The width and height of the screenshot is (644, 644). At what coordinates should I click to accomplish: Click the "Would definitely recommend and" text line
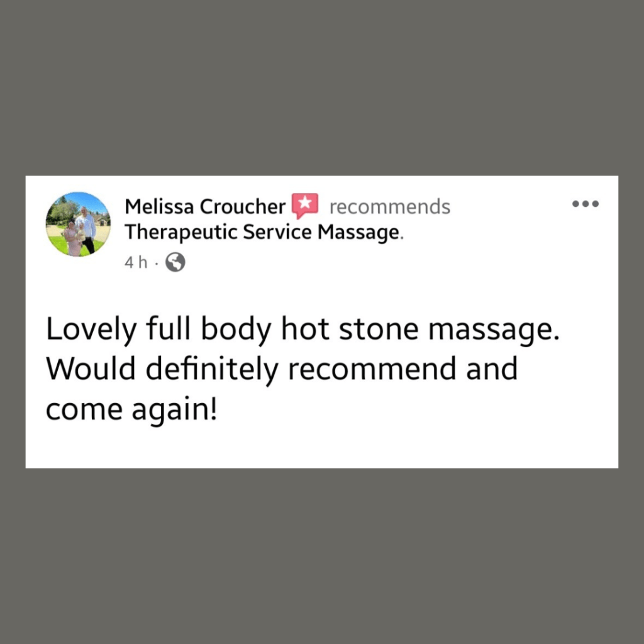pos(282,370)
